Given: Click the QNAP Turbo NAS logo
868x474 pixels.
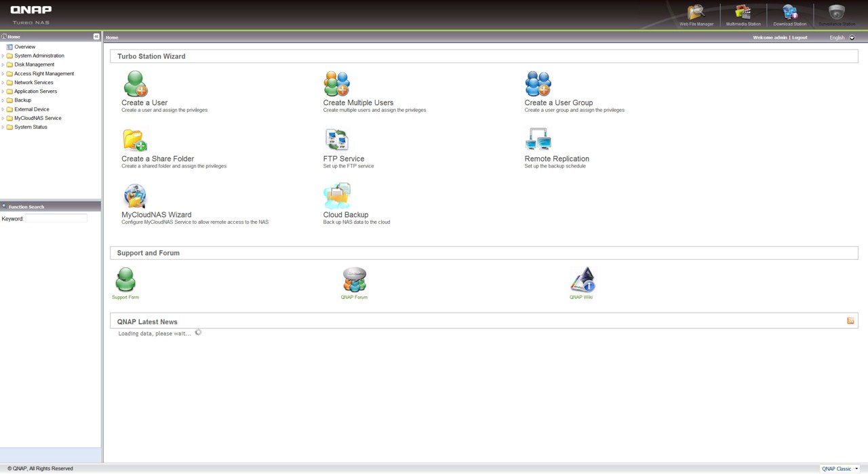Looking at the screenshot, I should pos(31,15).
